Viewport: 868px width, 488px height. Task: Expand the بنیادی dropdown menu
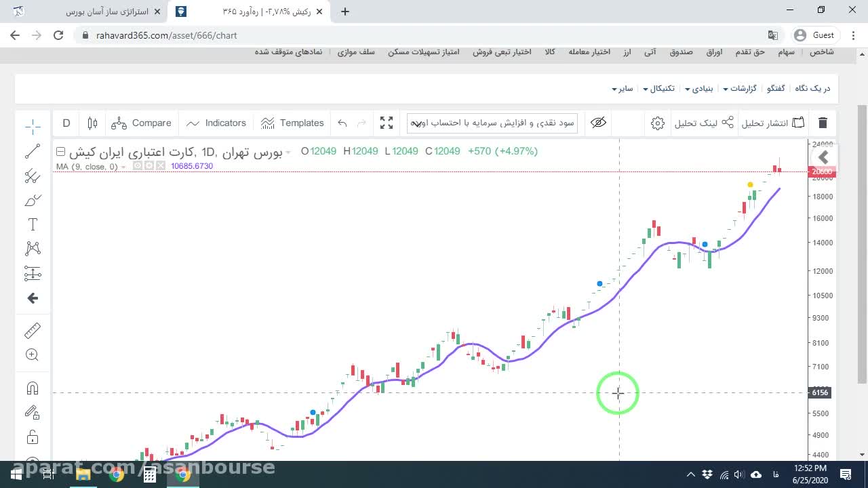pos(698,89)
